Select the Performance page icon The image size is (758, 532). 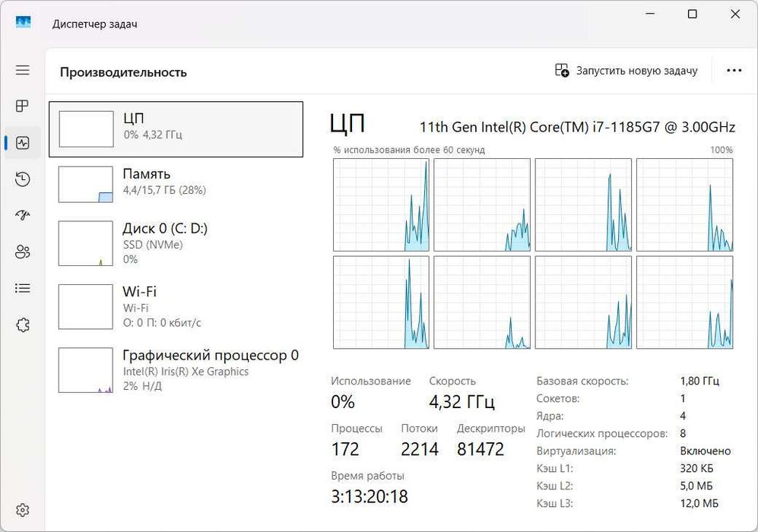(23, 143)
